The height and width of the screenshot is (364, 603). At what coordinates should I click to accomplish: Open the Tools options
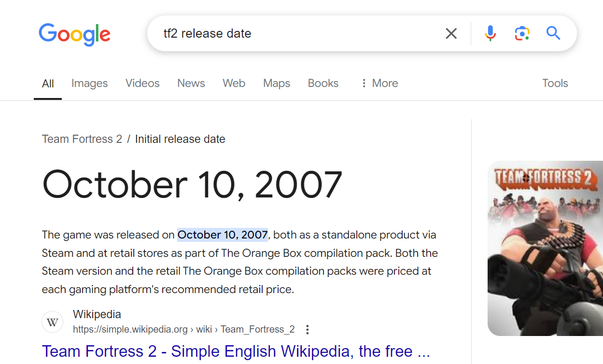pyautogui.click(x=555, y=83)
